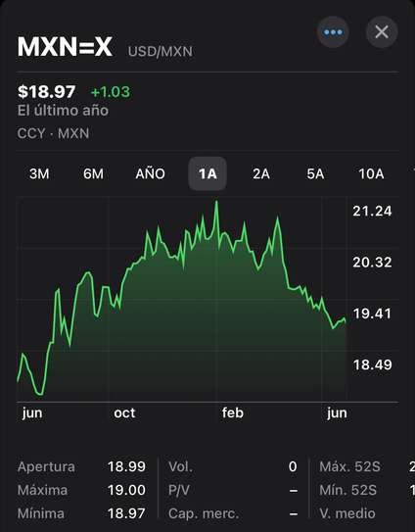Screen dimensions: 415x532
Task: Switch to the AÑO range
Action: click(x=150, y=173)
